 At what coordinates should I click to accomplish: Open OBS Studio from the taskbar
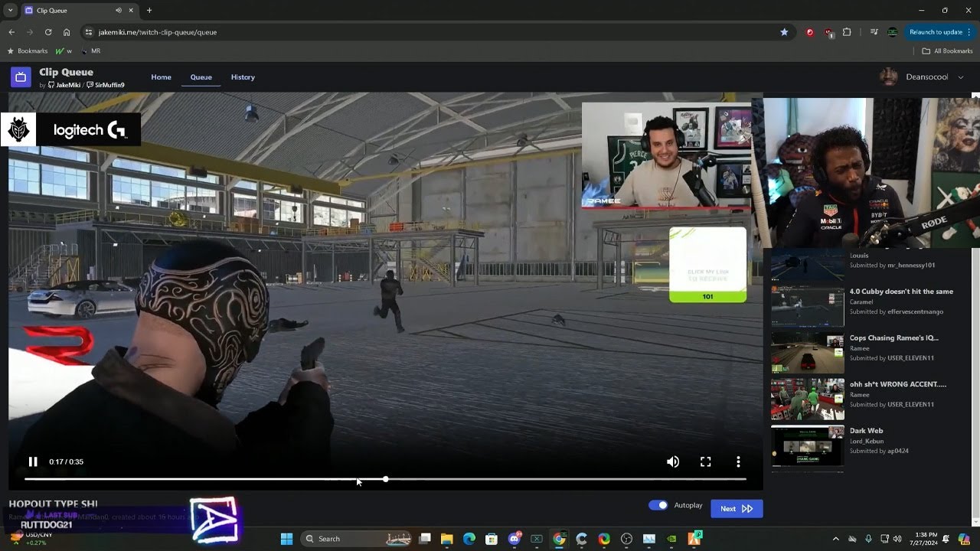pyautogui.click(x=627, y=539)
